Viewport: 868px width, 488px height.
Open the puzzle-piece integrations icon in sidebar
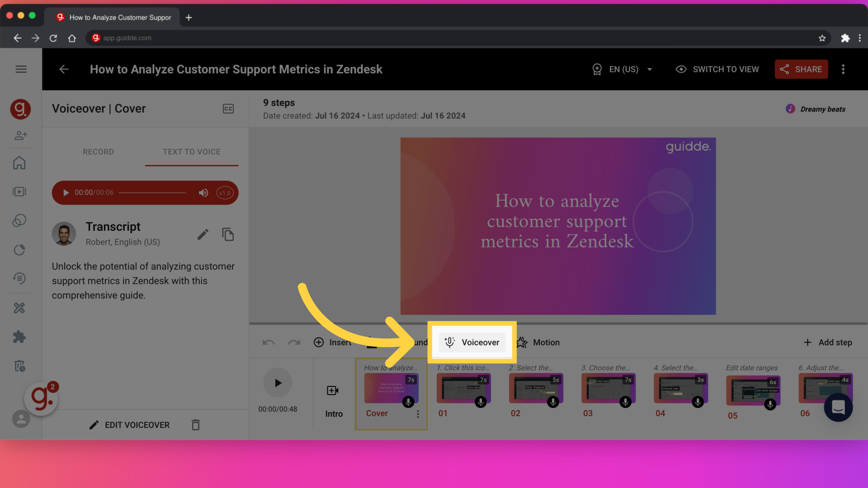coord(19,337)
